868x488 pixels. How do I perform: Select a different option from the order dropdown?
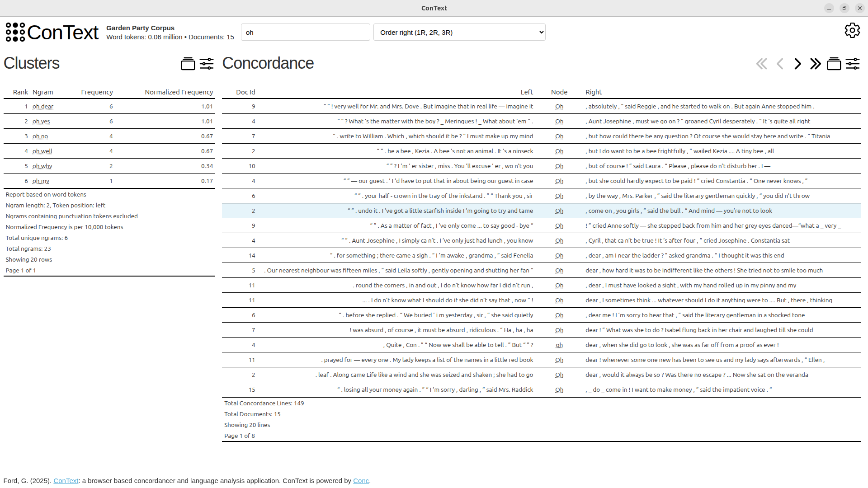pos(459,32)
